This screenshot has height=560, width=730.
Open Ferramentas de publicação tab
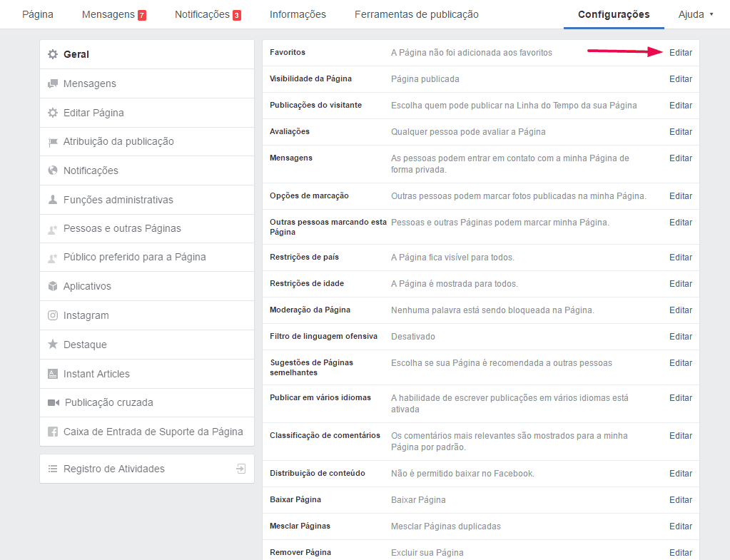pos(417,14)
